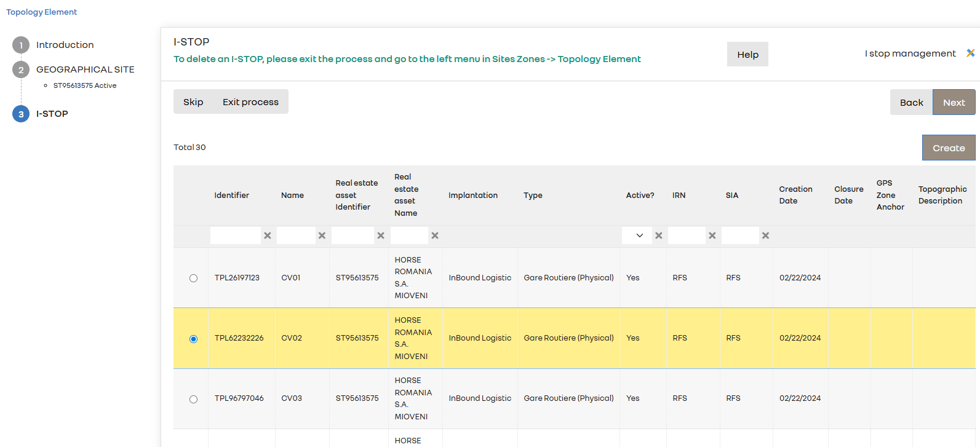Click the Exit process button

pyautogui.click(x=250, y=102)
